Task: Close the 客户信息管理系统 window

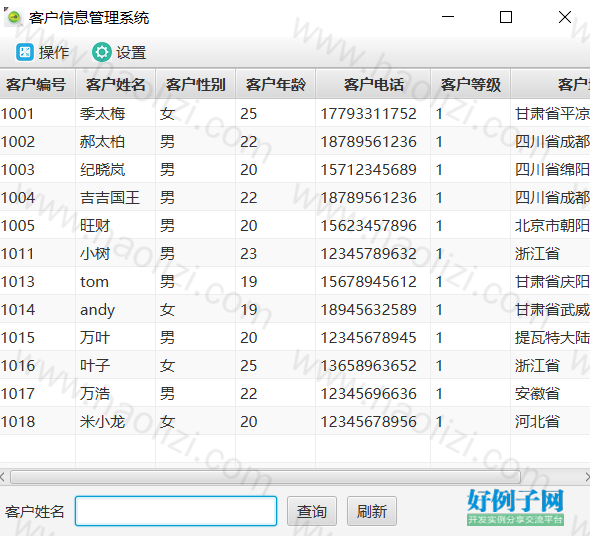Action: tap(564, 17)
